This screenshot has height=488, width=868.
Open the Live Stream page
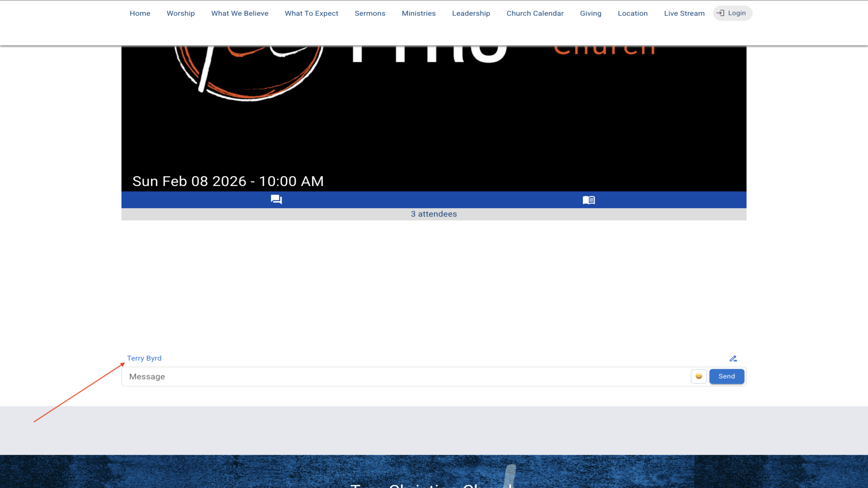684,14
